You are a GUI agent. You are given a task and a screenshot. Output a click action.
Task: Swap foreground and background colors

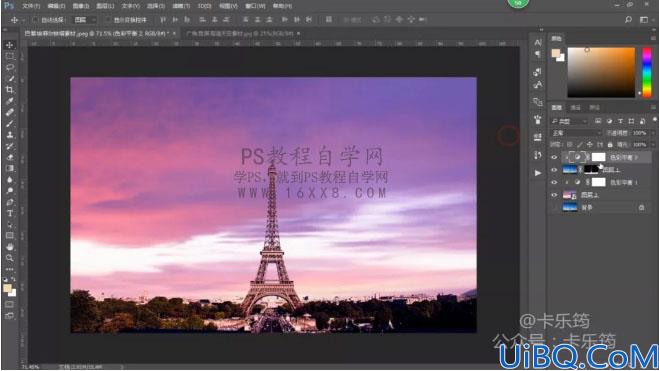pos(13,279)
